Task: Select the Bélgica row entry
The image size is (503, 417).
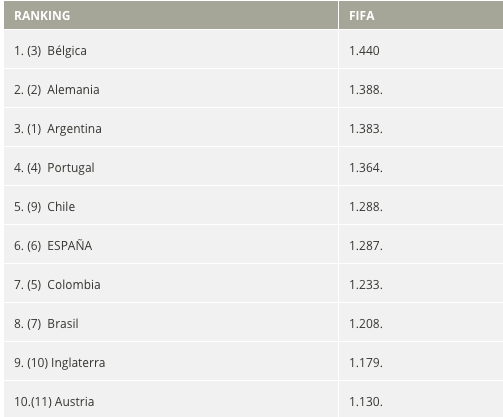Action: (171, 49)
